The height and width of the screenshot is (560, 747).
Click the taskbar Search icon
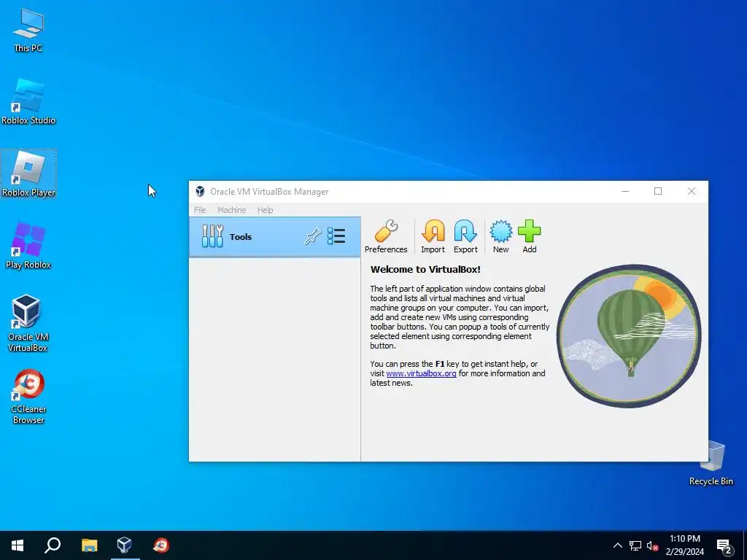coord(53,545)
